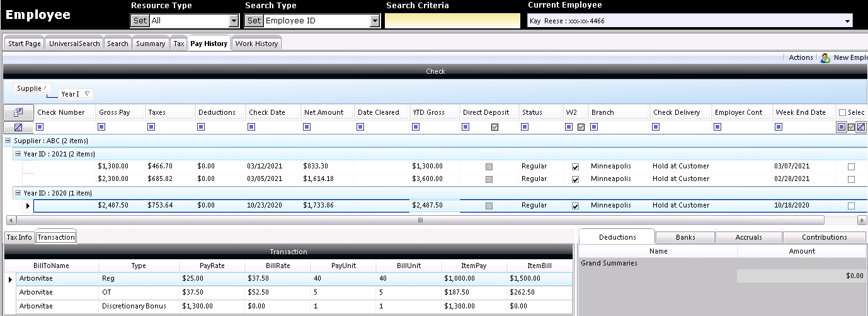Open the Gross Pay filter operator icon
Viewport: 868px width, 316px height.
[x=103, y=127]
